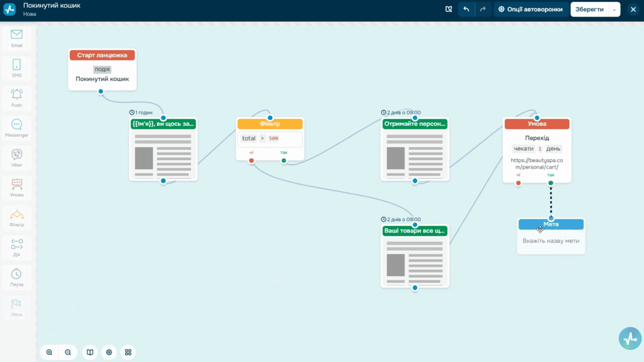Select the Email block in sidebar
Screen dimensions: 644x362
click(17, 39)
